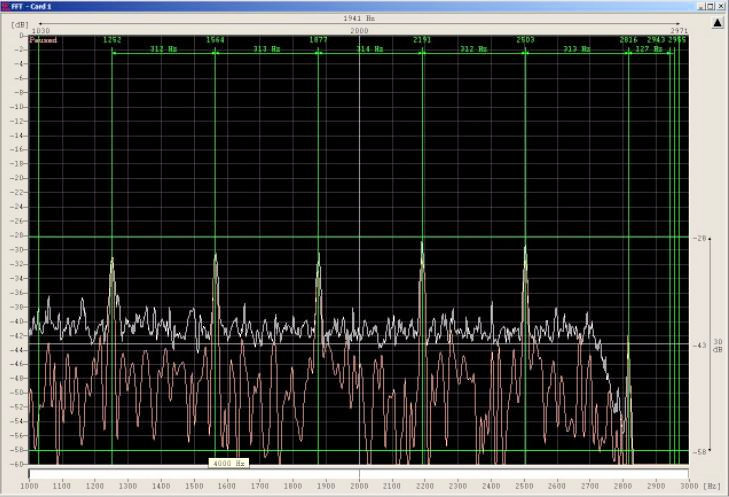
Task: Click the 2816 Hz marker label
Action: point(628,40)
